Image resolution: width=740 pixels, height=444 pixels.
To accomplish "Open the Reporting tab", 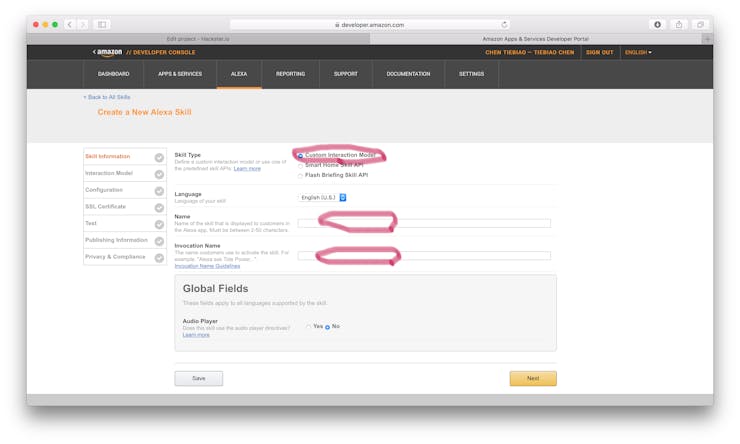I will tap(290, 74).
